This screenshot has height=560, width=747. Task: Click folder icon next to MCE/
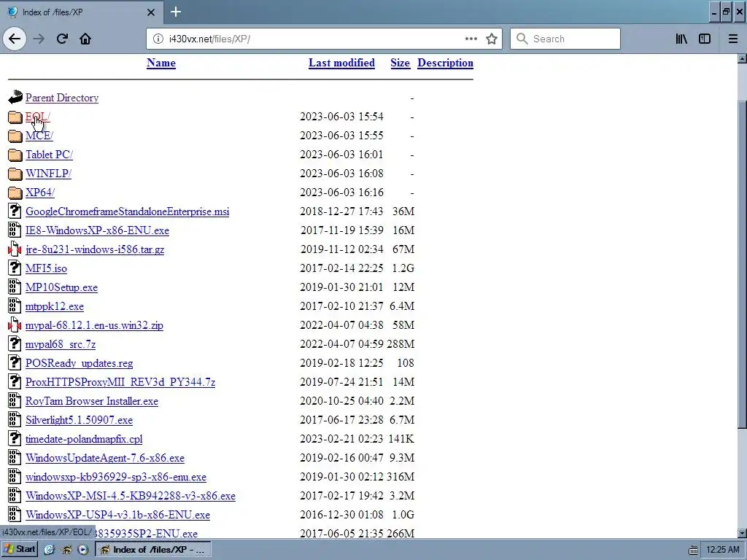(15, 136)
